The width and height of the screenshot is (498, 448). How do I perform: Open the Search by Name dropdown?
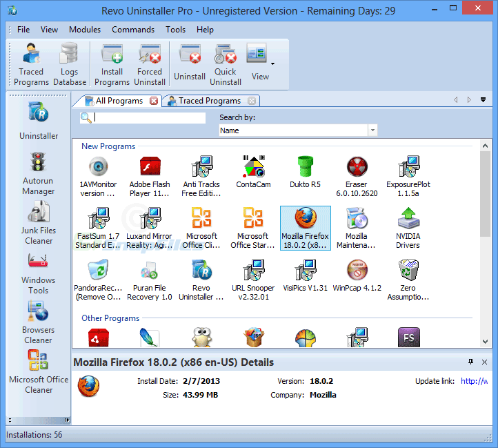(x=373, y=130)
